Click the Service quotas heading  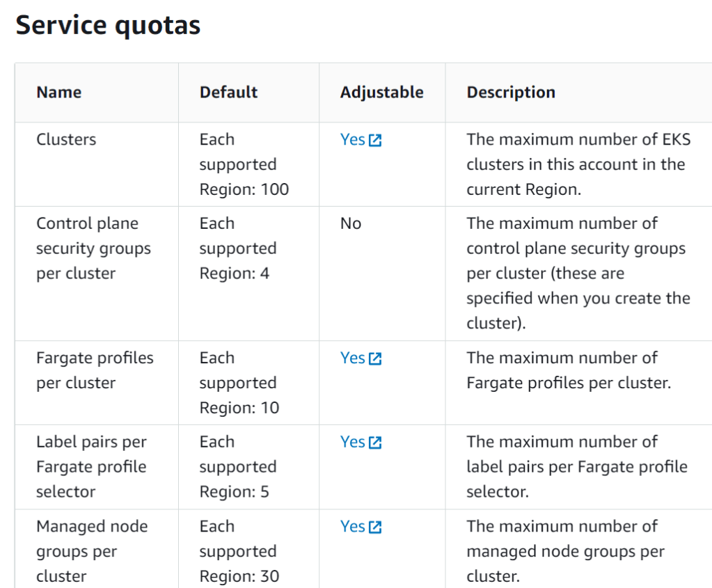(x=108, y=26)
